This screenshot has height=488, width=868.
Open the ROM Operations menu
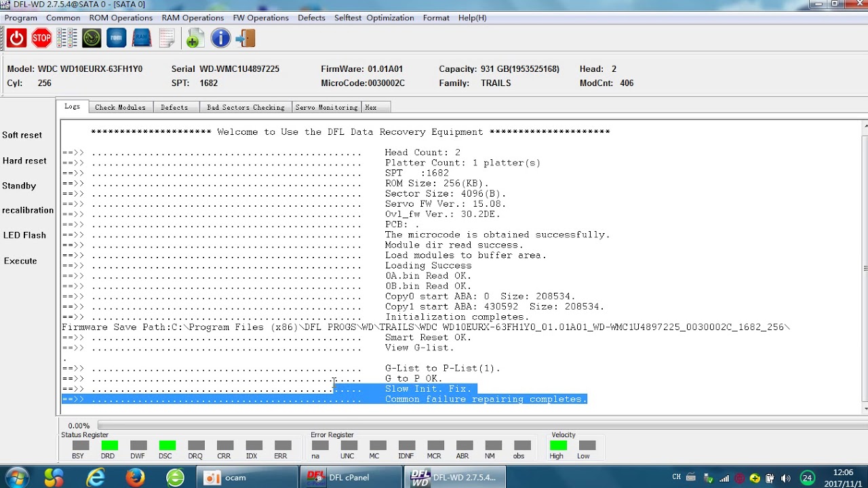click(121, 18)
